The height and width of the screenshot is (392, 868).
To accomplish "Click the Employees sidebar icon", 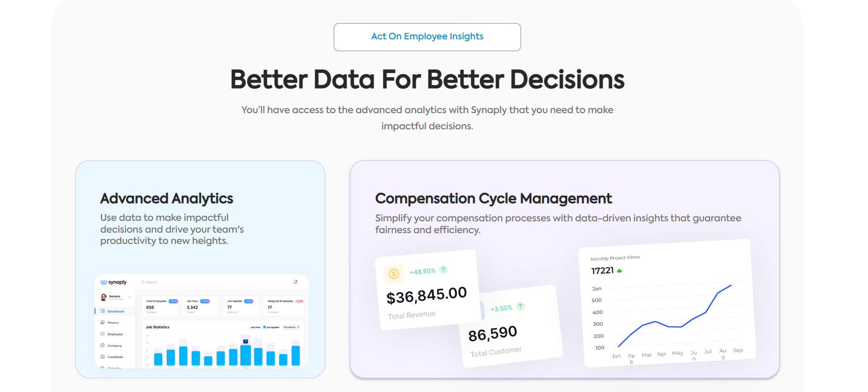I will [103, 334].
